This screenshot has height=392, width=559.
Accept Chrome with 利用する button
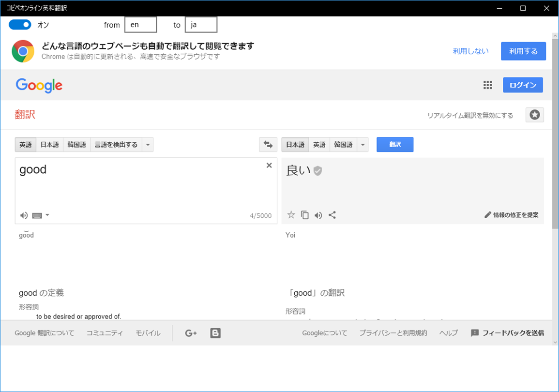coord(523,51)
